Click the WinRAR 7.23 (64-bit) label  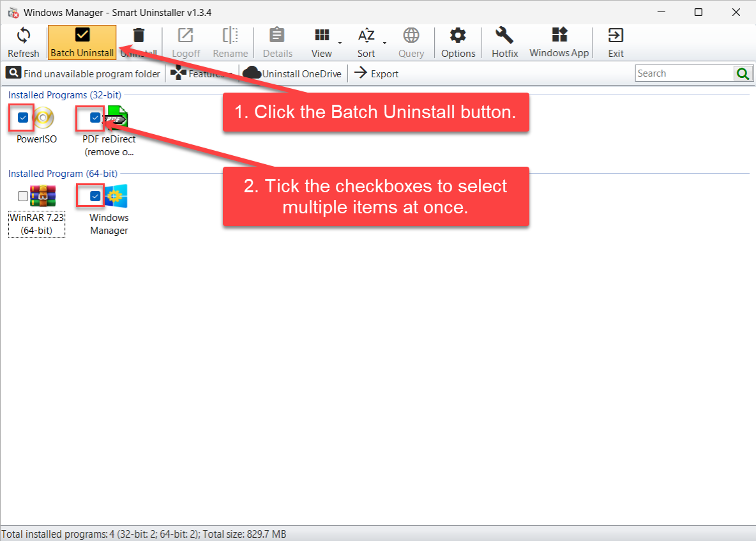point(36,224)
